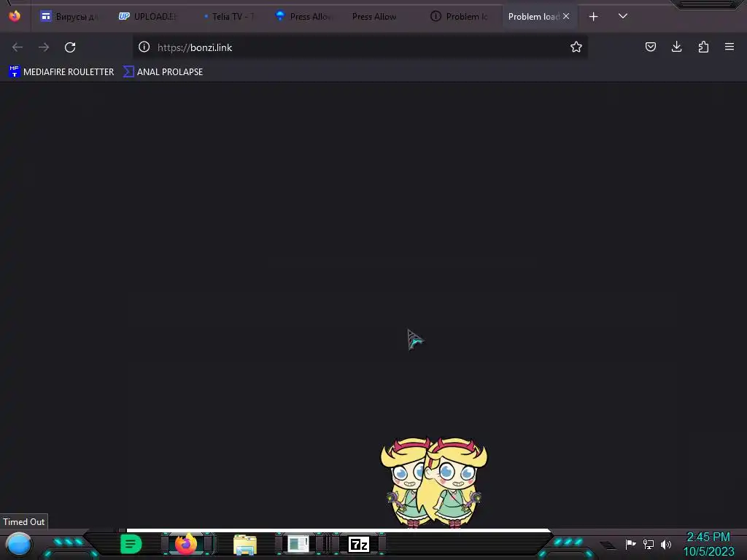Select the Firefox taskbar button
Screen dimensions: 747x560
(x=186, y=544)
